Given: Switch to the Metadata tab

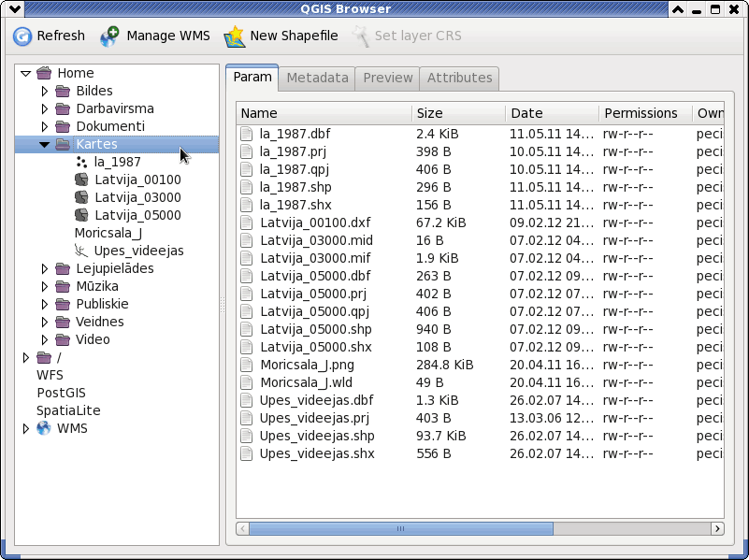Looking at the screenshot, I should point(317,78).
